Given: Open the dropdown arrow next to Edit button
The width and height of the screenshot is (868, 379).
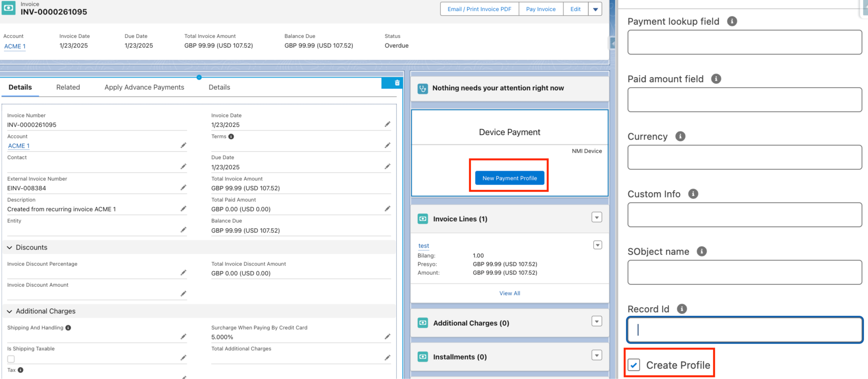Looking at the screenshot, I should pyautogui.click(x=595, y=9).
